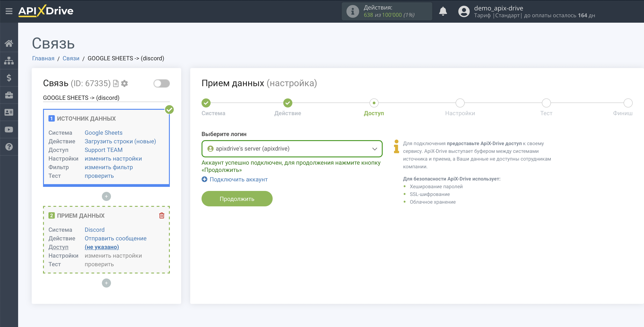The height and width of the screenshot is (327, 644).
Task: Open connection settings gear icon
Action: coord(124,83)
